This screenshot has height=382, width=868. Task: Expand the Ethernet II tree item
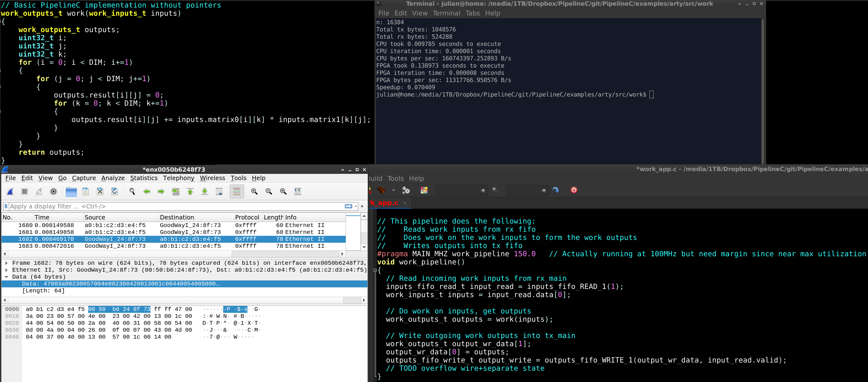(x=6, y=270)
